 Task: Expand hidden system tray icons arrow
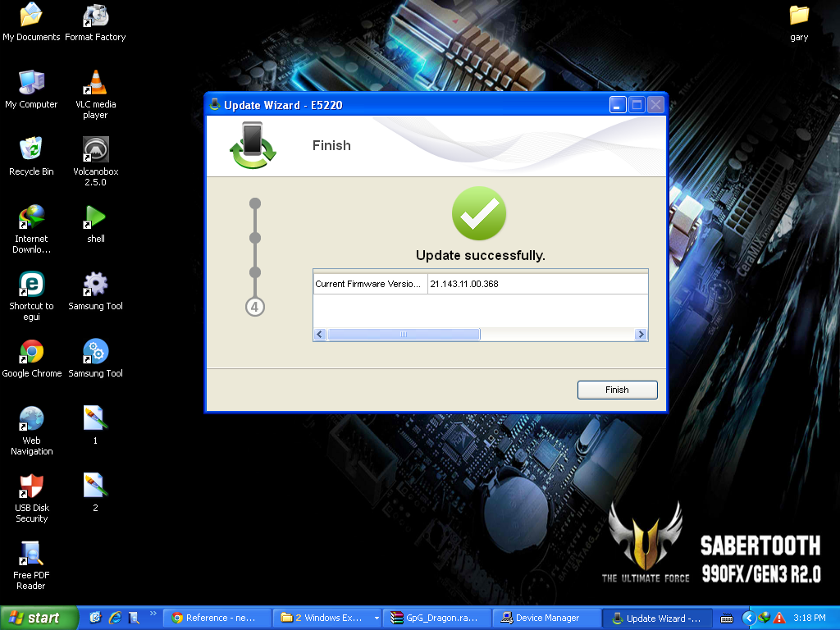747,618
